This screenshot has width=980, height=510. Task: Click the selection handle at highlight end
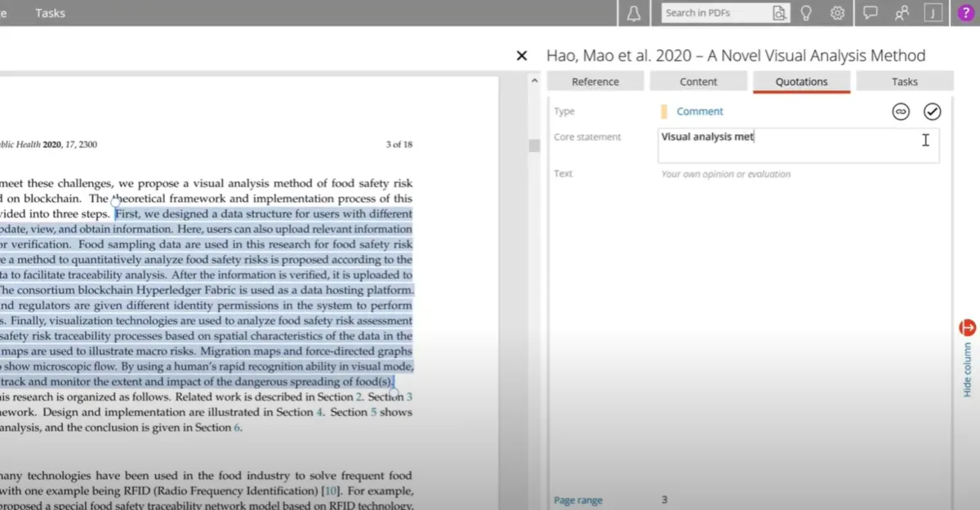click(394, 392)
